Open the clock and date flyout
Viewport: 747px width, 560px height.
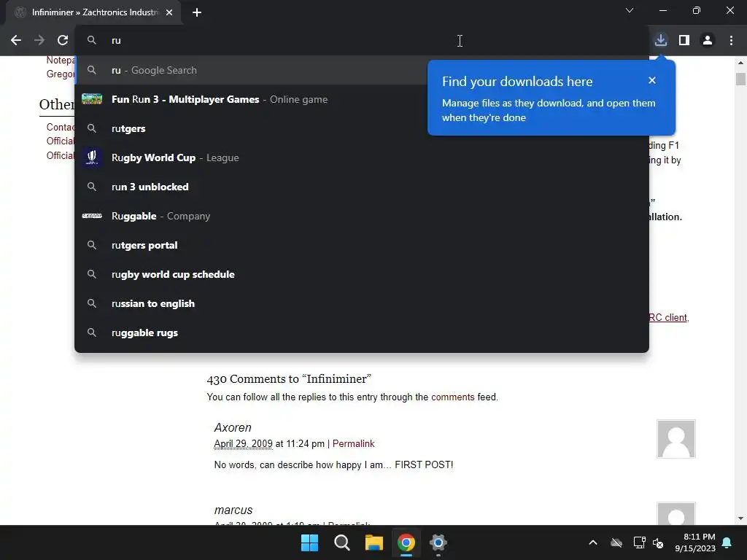pyautogui.click(x=695, y=542)
